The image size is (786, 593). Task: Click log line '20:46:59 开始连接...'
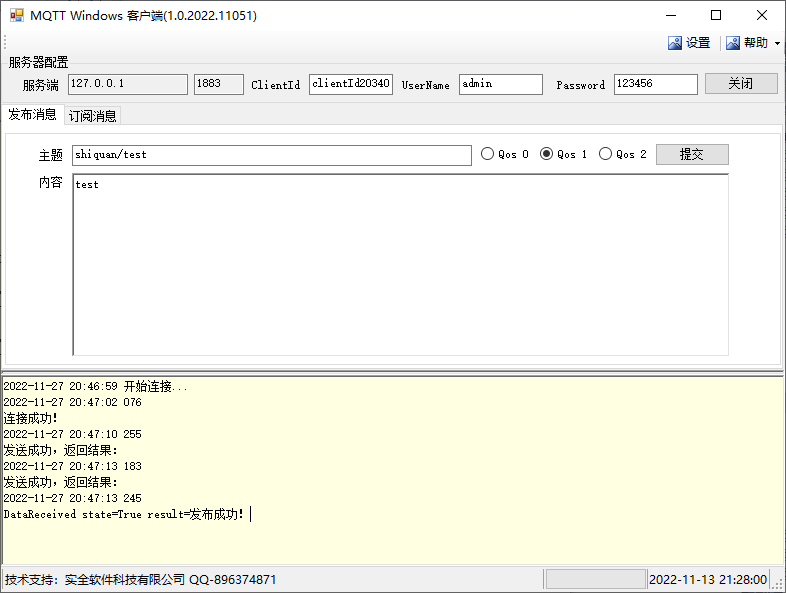[x=95, y=386]
